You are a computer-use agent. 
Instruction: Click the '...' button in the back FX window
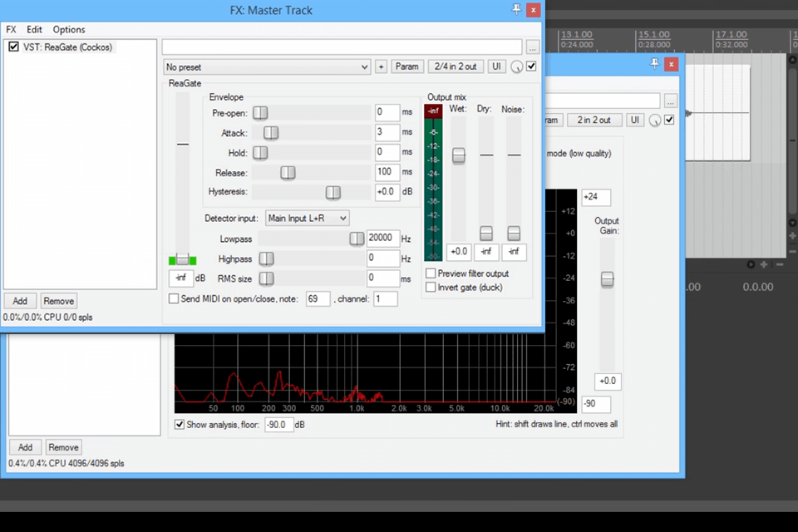click(x=671, y=101)
